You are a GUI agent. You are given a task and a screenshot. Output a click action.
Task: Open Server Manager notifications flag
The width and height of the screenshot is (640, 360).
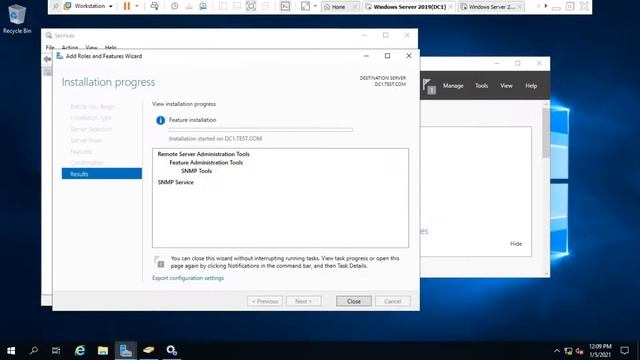[x=429, y=86]
